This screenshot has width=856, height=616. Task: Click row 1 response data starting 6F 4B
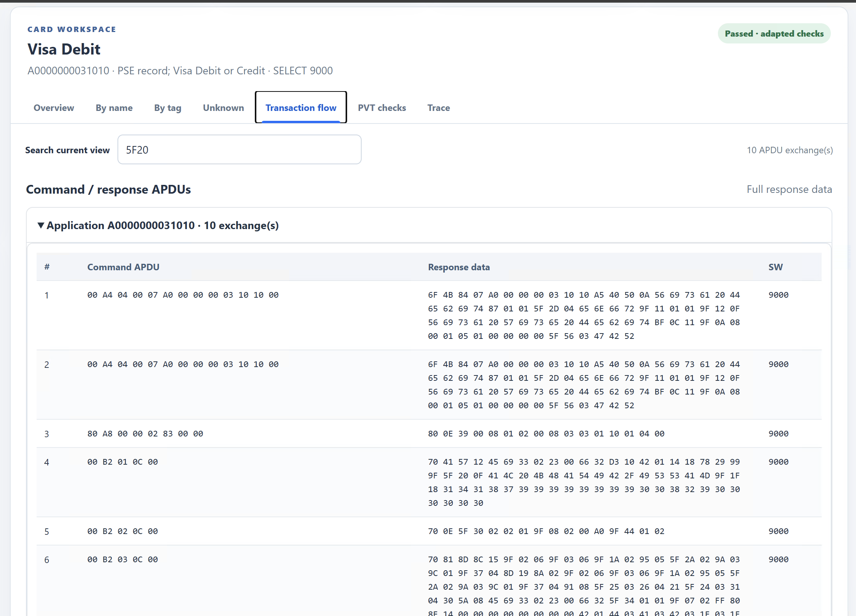pyautogui.click(x=584, y=316)
